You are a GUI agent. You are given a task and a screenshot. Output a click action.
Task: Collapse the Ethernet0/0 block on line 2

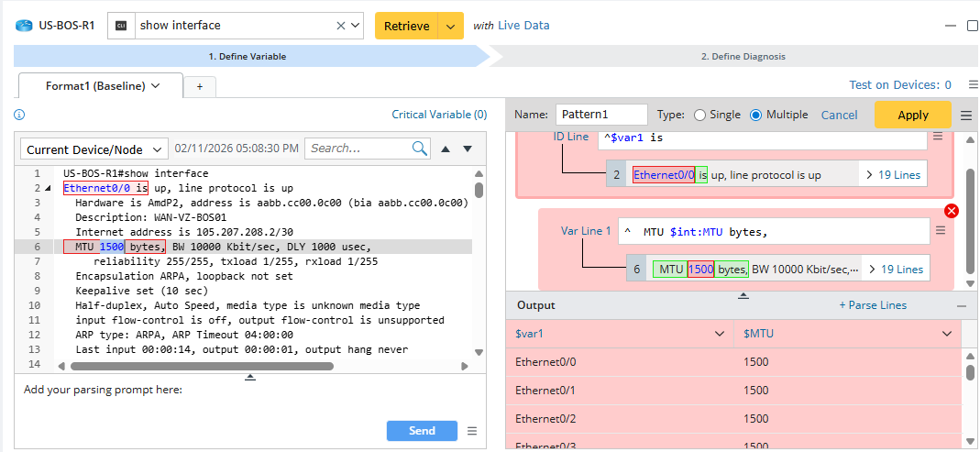tap(48, 188)
